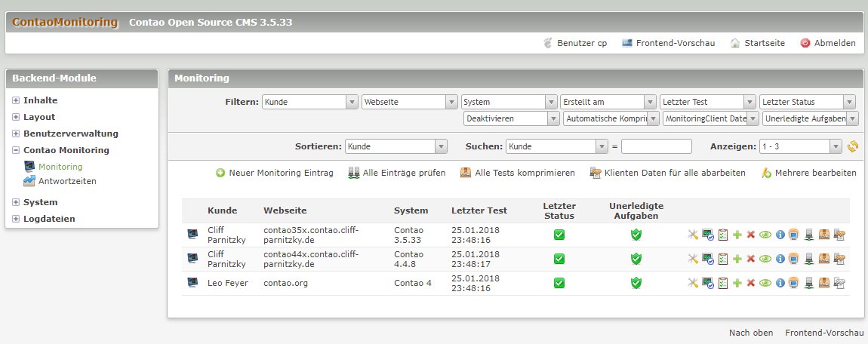The width and height of the screenshot is (868, 344).
Task: Click blue info icon in contao44x row
Action: [x=780, y=258]
